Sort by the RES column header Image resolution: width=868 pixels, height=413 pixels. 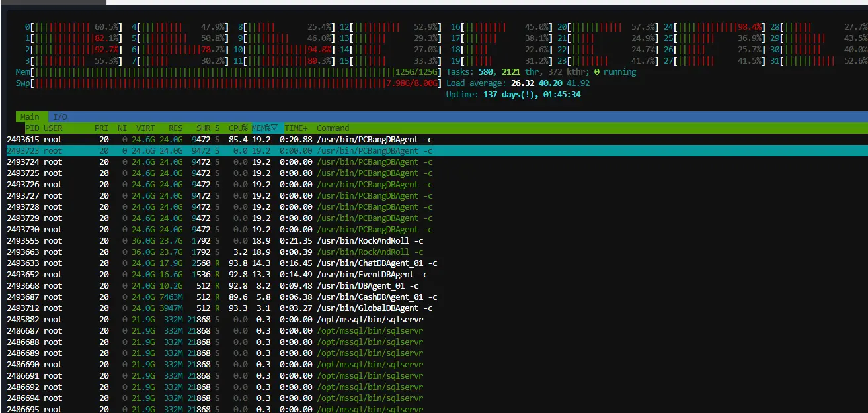(x=176, y=128)
